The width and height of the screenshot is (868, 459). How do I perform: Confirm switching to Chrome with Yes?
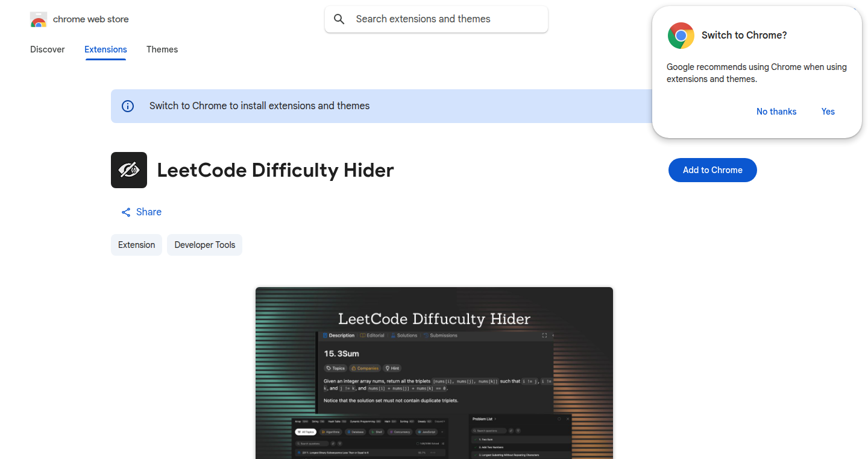pyautogui.click(x=828, y=112)
